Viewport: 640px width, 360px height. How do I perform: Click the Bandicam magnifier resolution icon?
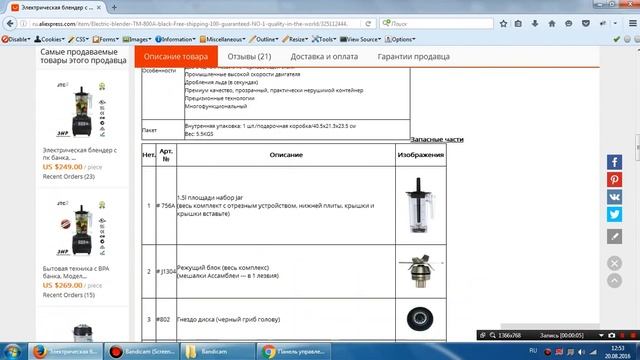pyautogui.click(x=493, y=335)
